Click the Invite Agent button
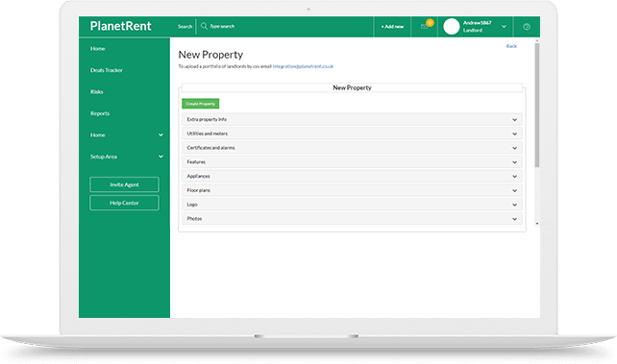This screenshot has width=617, height=364. (x=124, y=184)
